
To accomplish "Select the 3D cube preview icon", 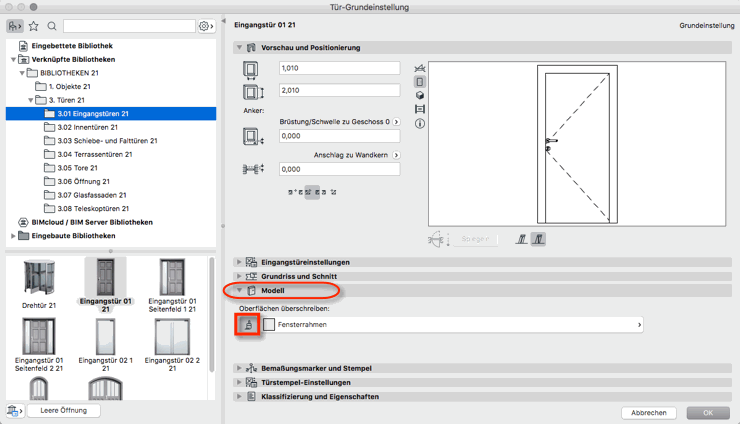I will coord(420,95).
